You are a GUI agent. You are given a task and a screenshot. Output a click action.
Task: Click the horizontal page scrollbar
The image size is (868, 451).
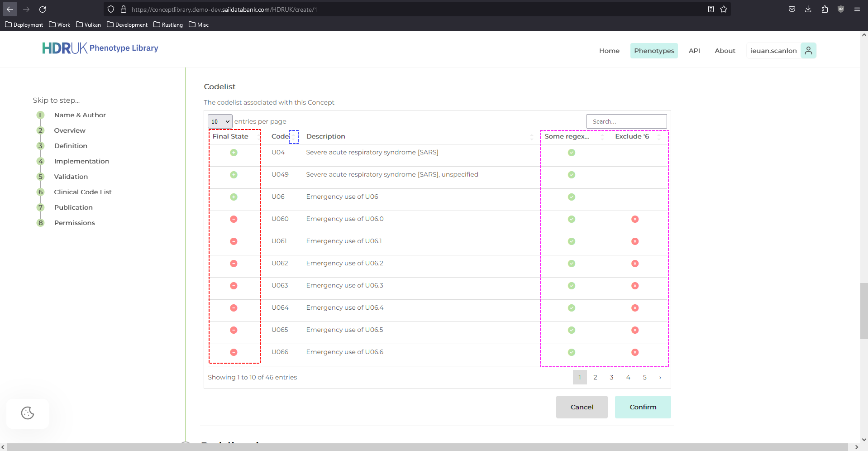pos(427,447)
